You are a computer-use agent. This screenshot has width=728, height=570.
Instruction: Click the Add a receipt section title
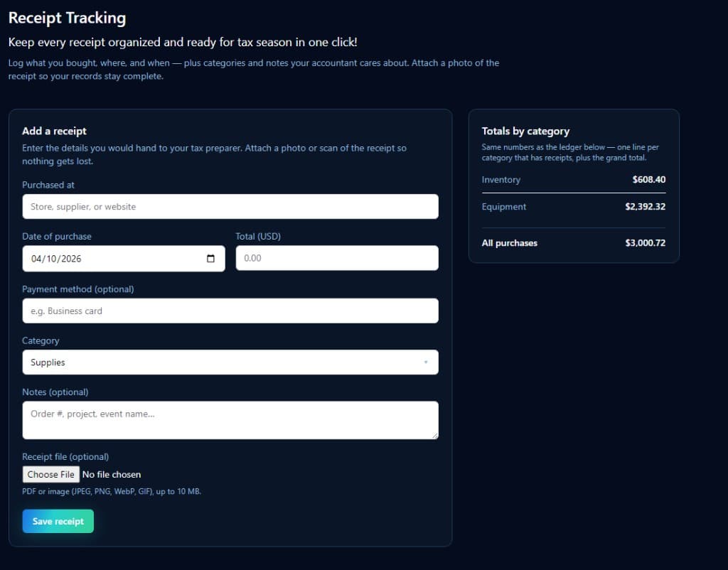point(54,131)
